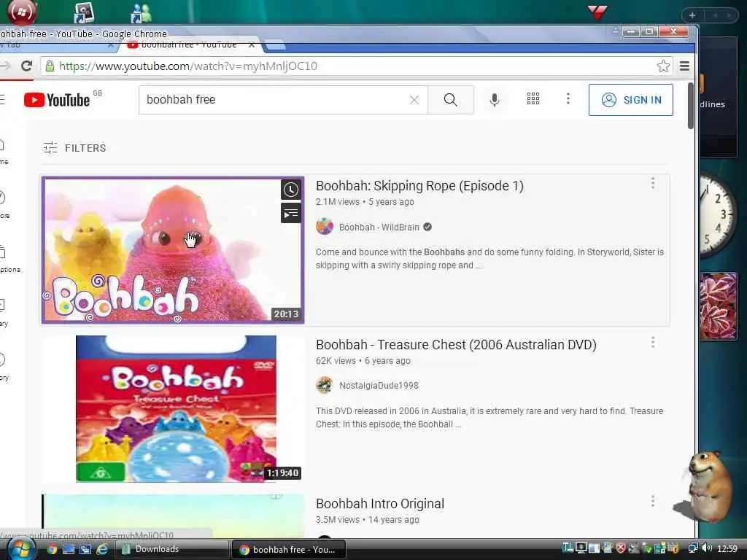Bookmark this page with the star icon

pos(663,66)
